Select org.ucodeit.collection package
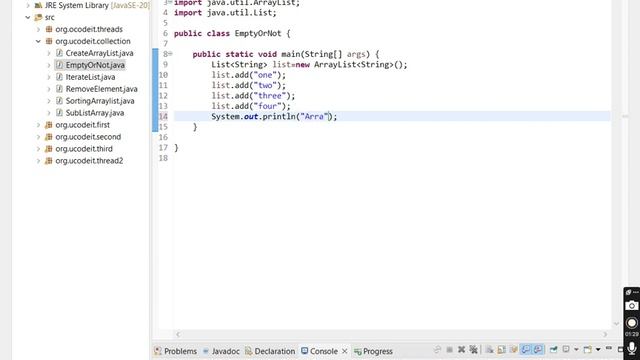The image size is (640, 360). click(93, 41)
